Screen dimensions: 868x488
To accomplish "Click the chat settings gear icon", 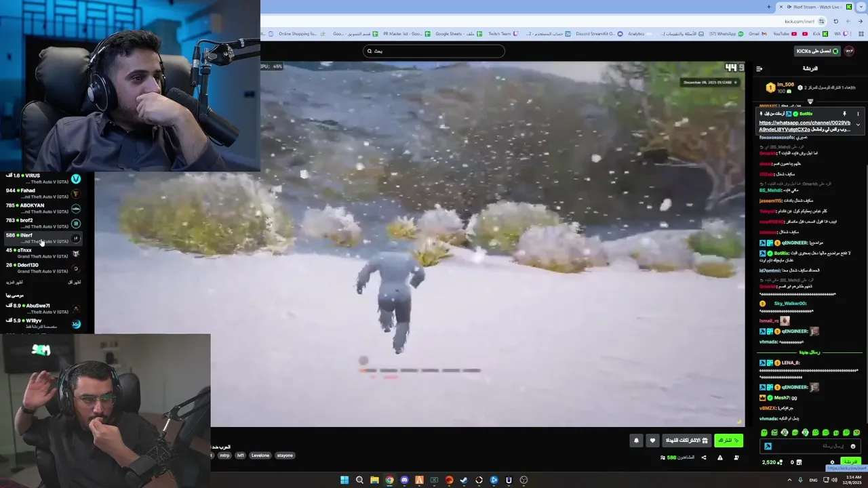I will pyautogui.click(x=832, y=462).
